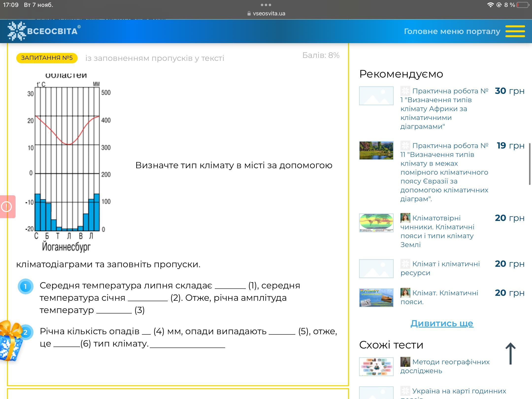Tap the battery status icon
This screenshot has width=532, height=399.
click(x=523, y=5)
